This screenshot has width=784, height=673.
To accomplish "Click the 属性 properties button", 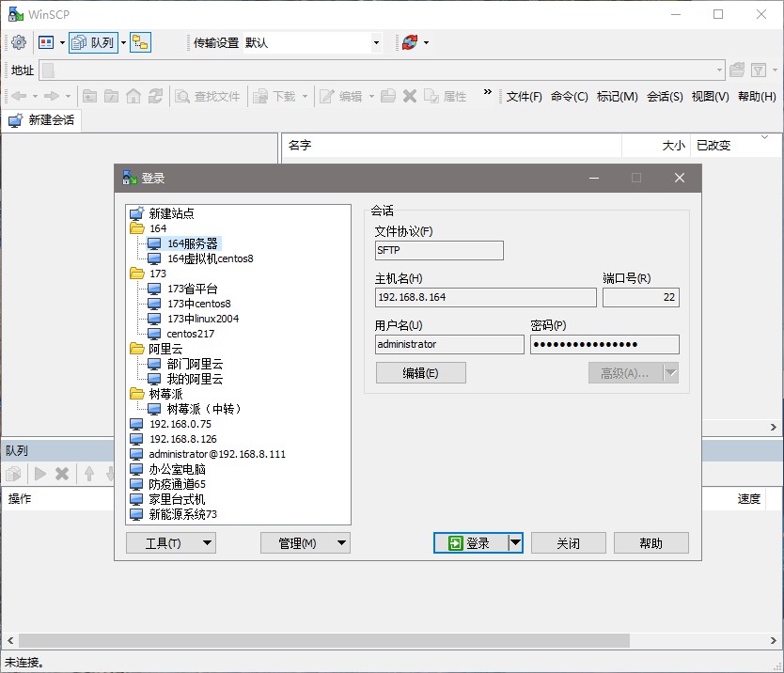I will coord(445,96).
